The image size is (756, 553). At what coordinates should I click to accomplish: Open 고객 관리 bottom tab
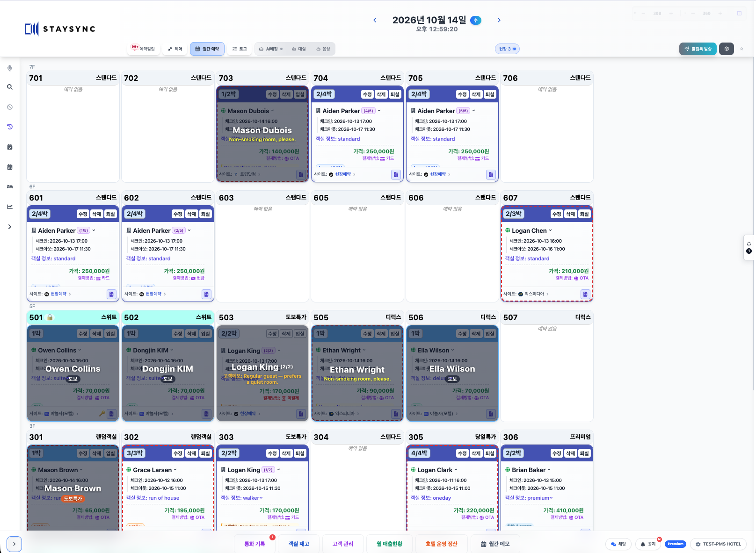[343, 544]
